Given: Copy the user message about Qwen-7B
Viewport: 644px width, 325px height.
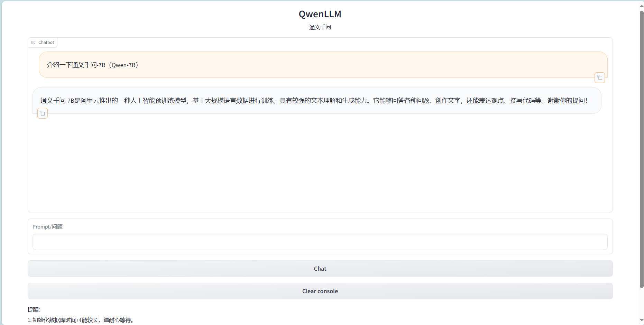Looking at the screenshot, I should [599, 77].
